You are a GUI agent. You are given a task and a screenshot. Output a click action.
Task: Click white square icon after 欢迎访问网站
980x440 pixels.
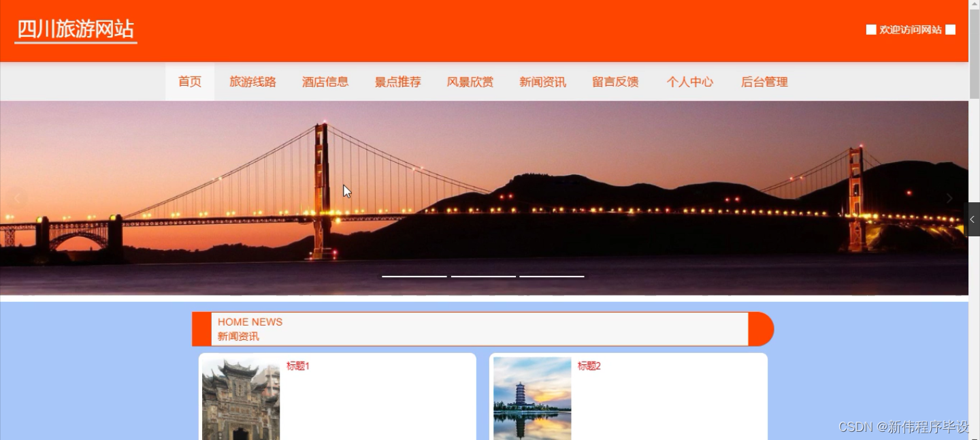click(951, 29)
